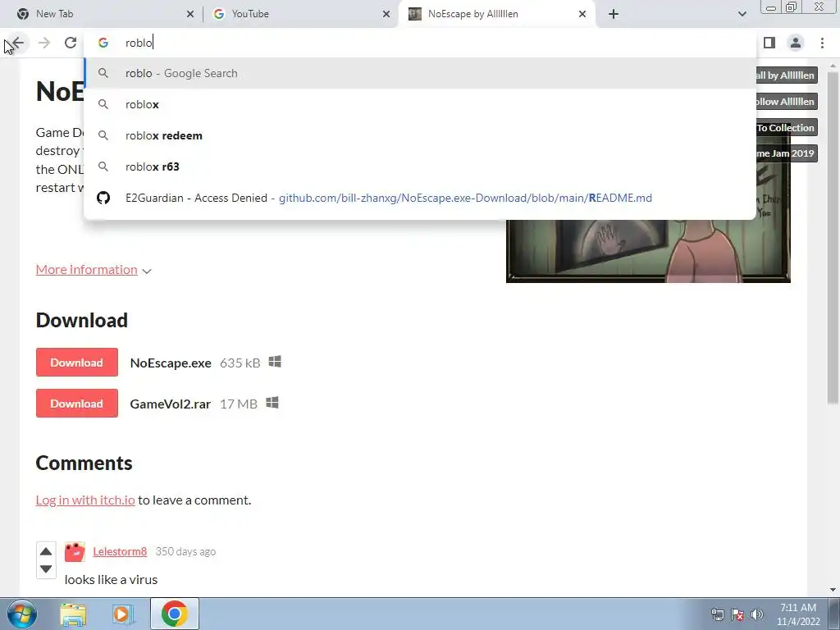Open the game screenshot thumbnail
The width and height of the screenshot is (840, 630).
[648, 251]
